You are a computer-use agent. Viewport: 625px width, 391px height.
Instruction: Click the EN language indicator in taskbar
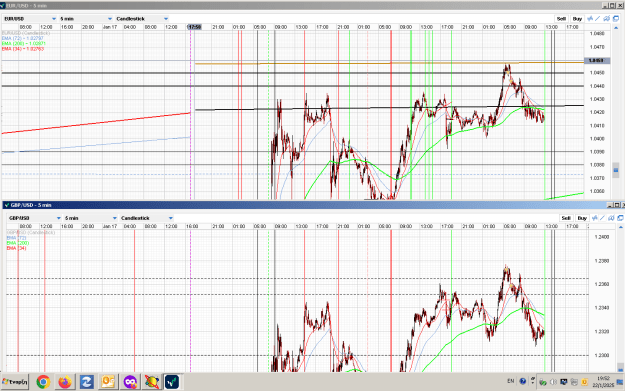[x=511, y=381]
